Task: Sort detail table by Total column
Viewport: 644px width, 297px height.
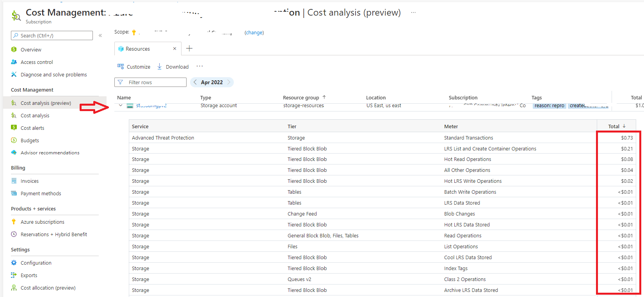Action: coord(617,126)
